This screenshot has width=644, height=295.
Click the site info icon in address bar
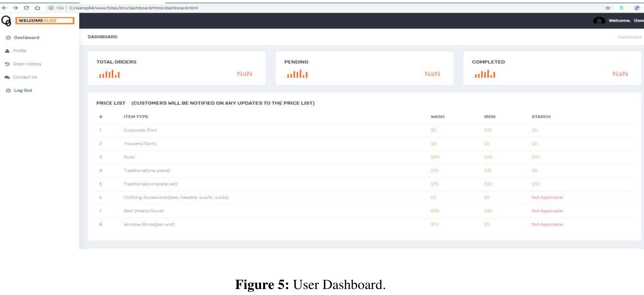(51, 8)
